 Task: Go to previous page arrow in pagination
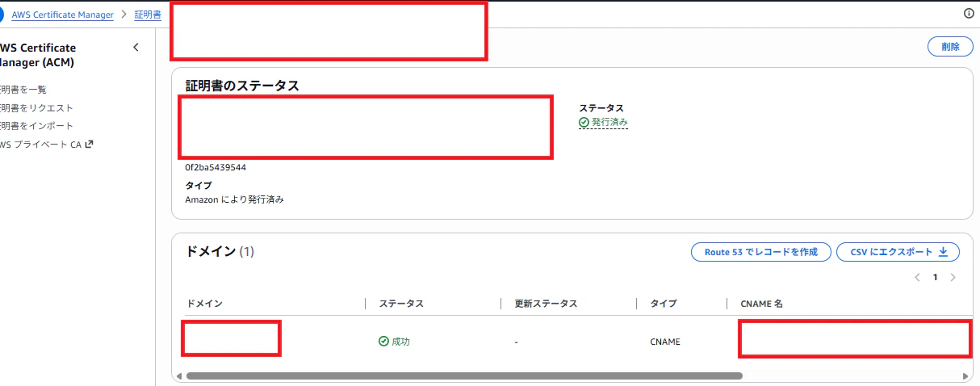[x=917, y=277]
